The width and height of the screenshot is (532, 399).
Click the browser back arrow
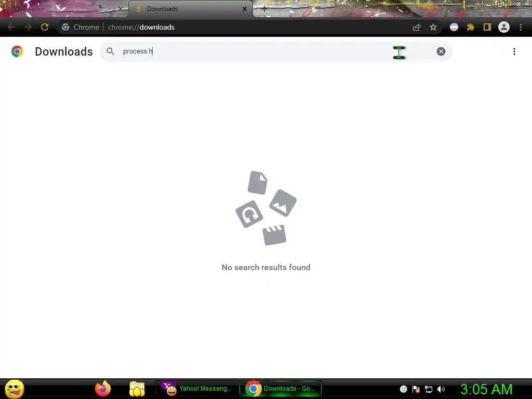tap(11, 27)
